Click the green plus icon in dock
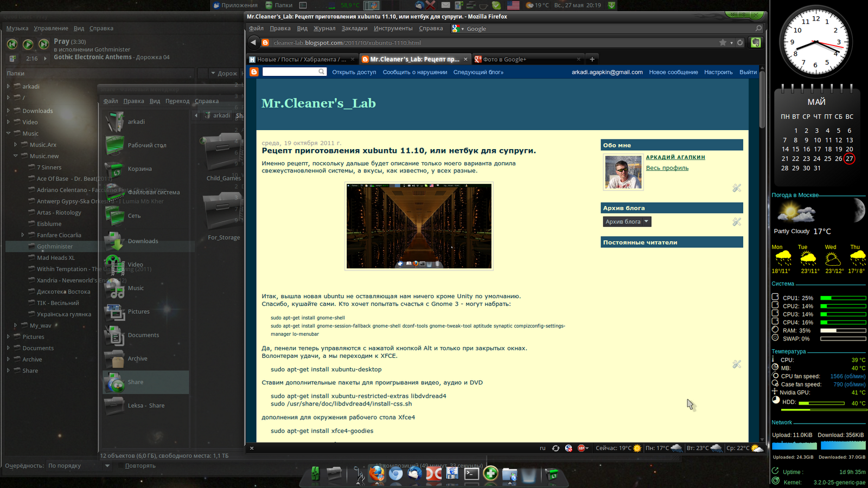Viewport: 868px width, 488px height. (490, 473)
